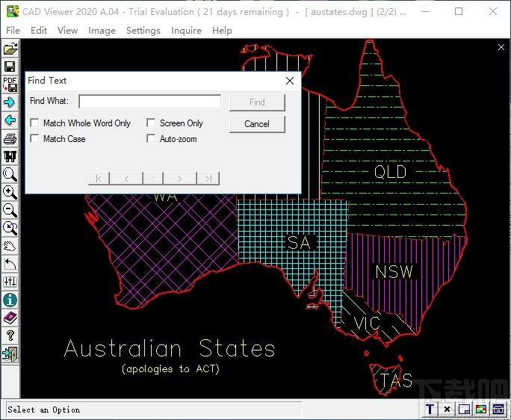511x420 pixels.
Task: Click the printer icon to print
Action: point(10,138)
